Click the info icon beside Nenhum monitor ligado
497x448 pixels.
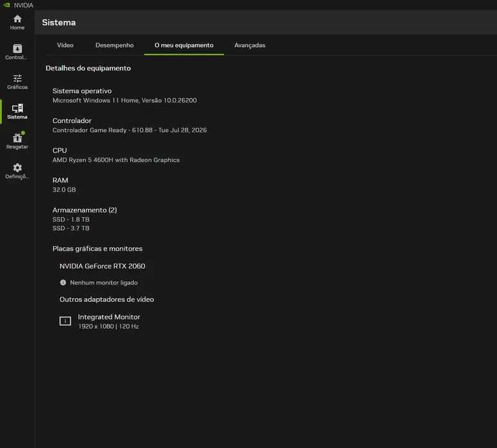tap(63, 282)
